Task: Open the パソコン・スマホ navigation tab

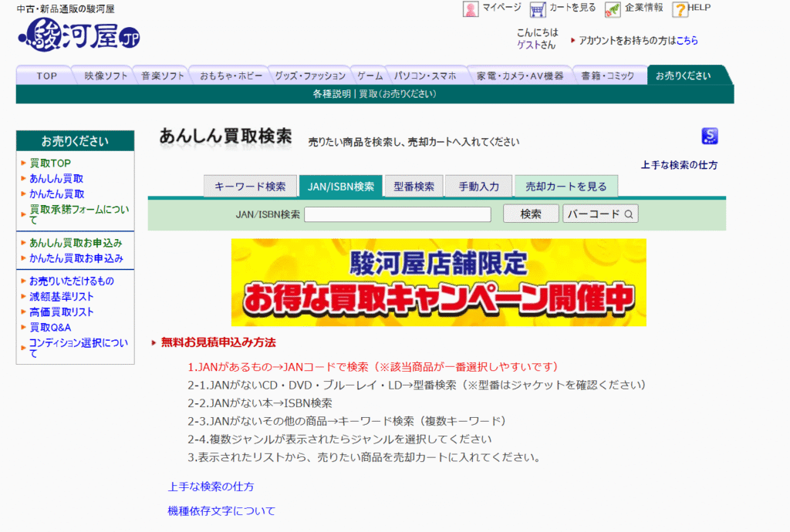Action: coord(425,76)
